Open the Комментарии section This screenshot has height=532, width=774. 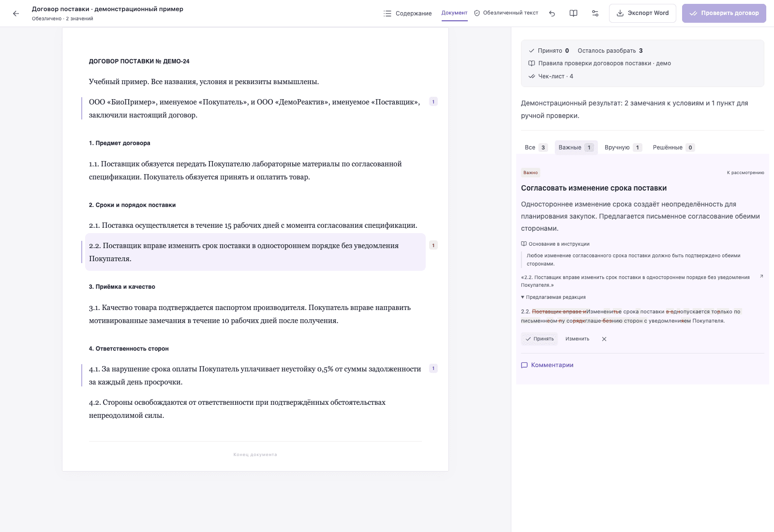tap(547, 365)
